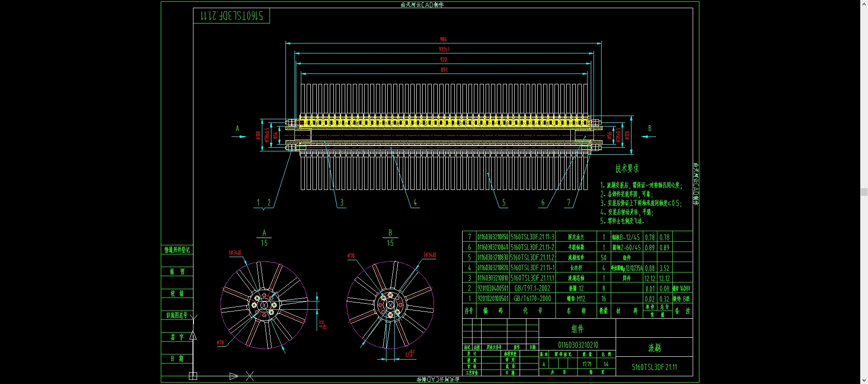Click the 技术要求 heading text
The image size is (868, 384).
(627, 169)
